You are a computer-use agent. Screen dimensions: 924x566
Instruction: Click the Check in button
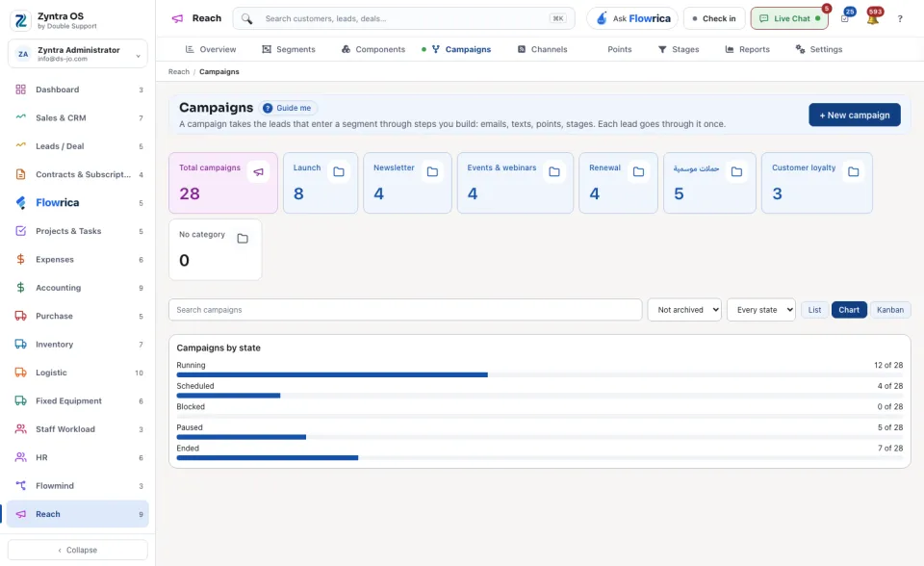(x=714, y=19)
